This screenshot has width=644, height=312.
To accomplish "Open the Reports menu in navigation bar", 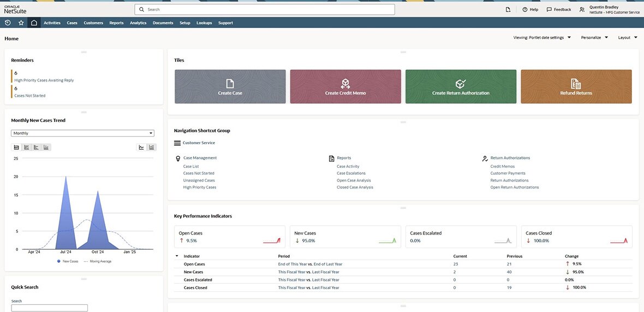I will 116,22.
